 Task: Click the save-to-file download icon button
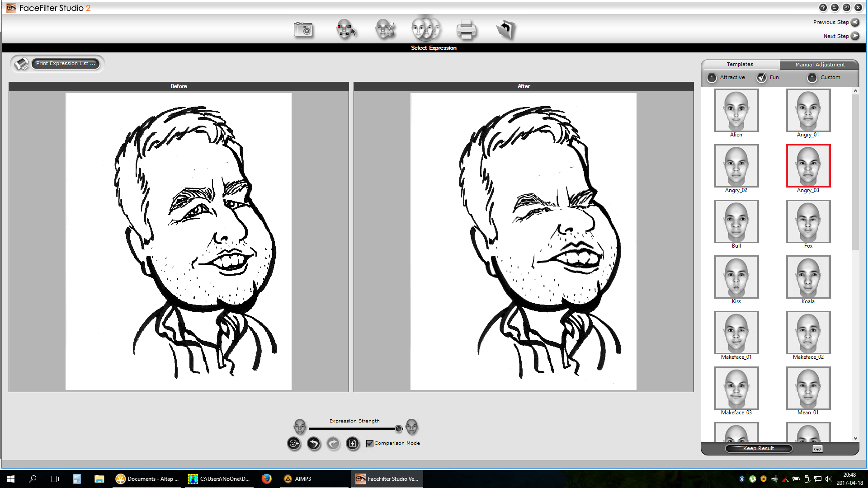pyautogui.click(x=353, y=444)
